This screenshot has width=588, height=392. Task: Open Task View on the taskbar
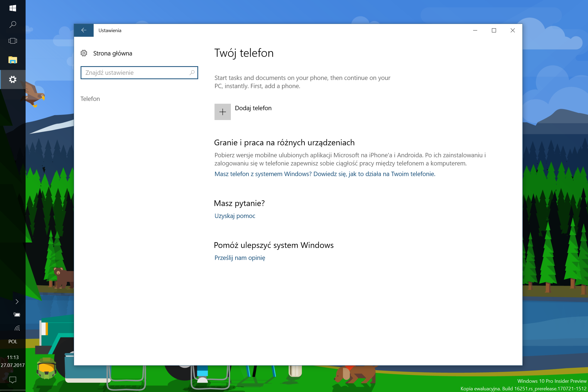[x=13, y=41]
